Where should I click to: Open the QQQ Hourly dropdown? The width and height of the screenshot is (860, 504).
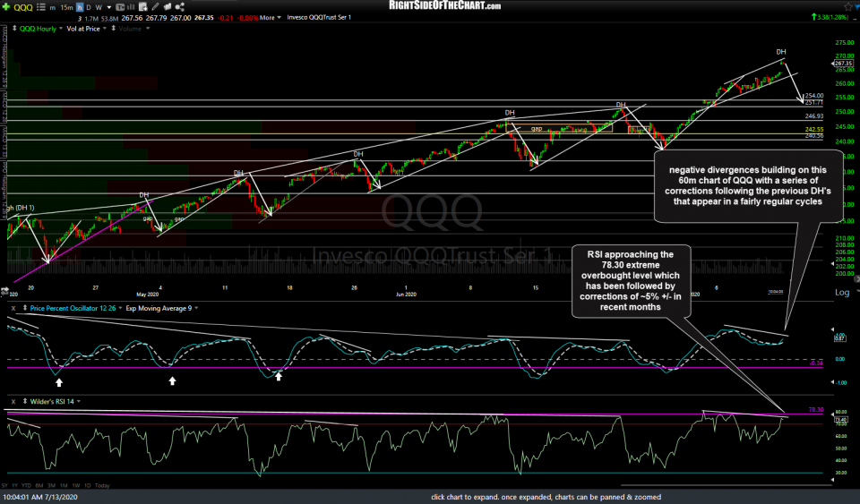pyautogui.click(x=60, y=29)
